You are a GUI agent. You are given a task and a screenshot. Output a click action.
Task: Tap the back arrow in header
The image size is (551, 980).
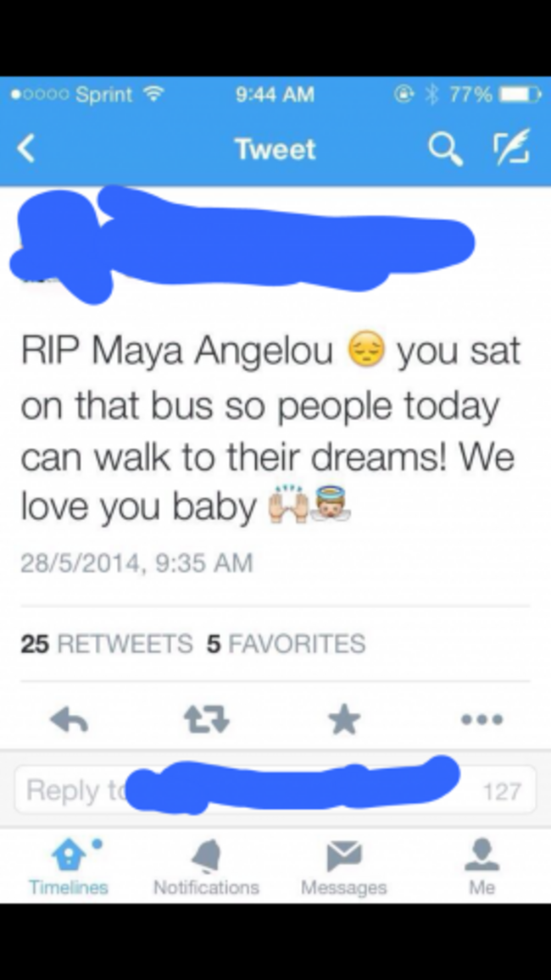coord(25,149)
